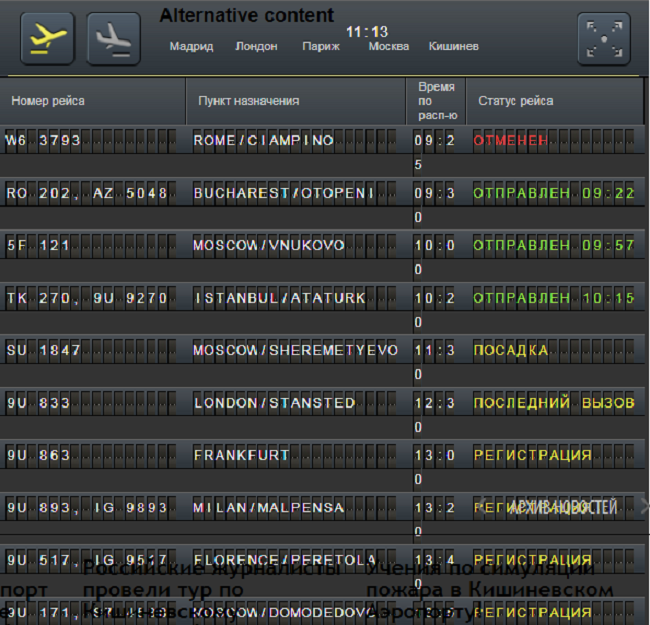Screen dimensions: 650x625
Task: Open news Учения по симуляции пожара
Action: coord(490,589)
